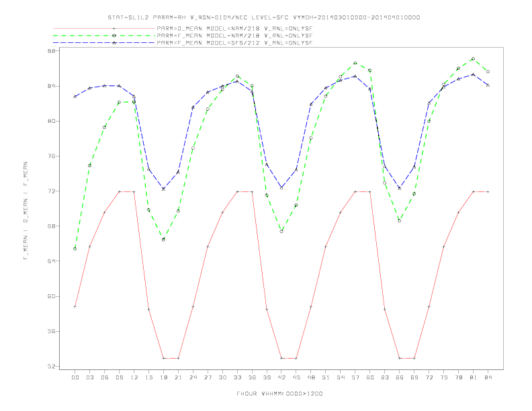Click the x-axis tick label 21
Viewport: 532px width, 411px height.
pos(178,377)
